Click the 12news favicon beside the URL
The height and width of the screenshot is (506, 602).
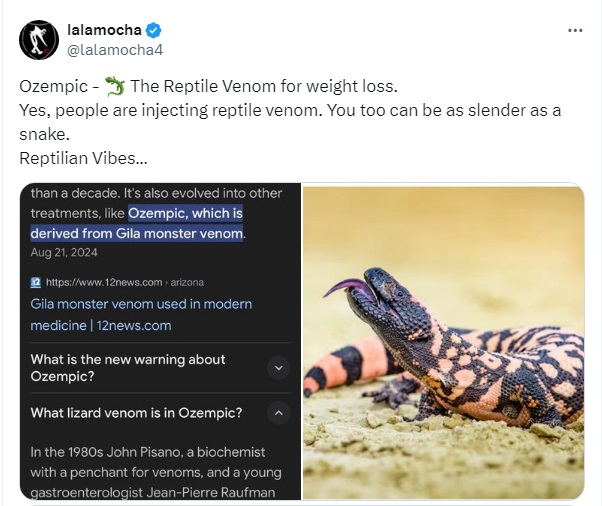(x=36, y=283)
